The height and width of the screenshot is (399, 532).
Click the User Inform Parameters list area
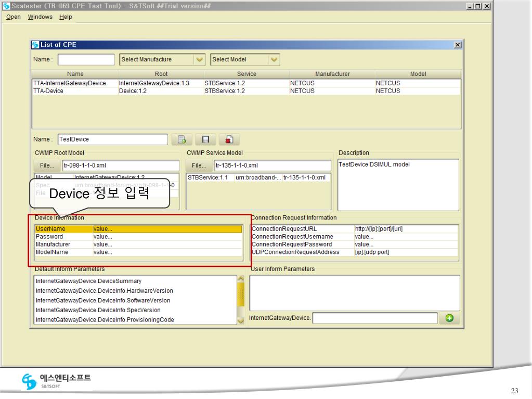pos(355,293)
